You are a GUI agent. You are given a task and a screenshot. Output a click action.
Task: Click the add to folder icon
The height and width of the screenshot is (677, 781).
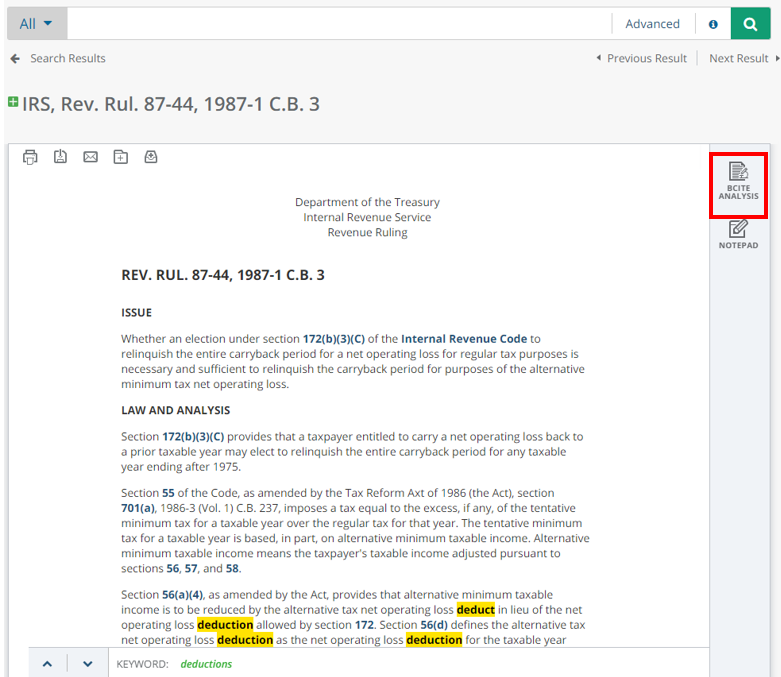click(120, 157)
